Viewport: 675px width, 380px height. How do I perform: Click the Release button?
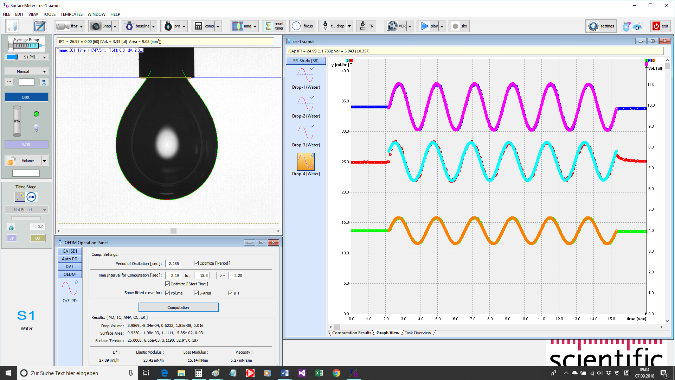pyautogui.click(x=23, y=161)
